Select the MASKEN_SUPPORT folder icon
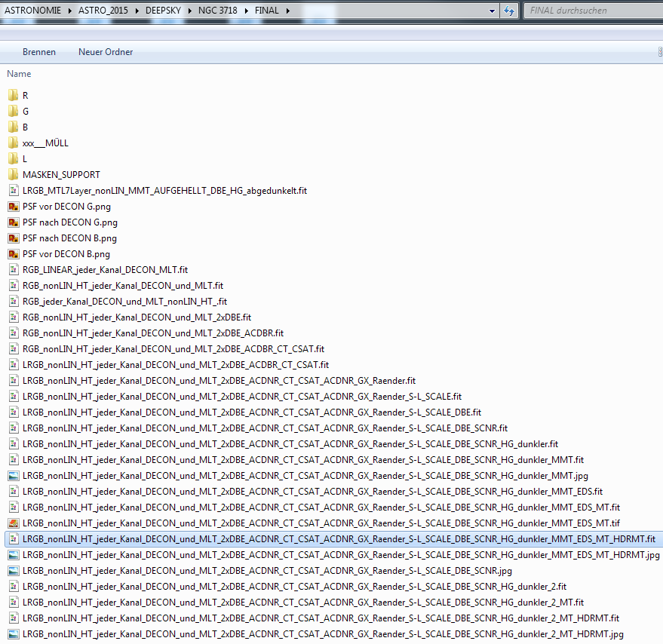663x644 pixels. tap(13, 175)
